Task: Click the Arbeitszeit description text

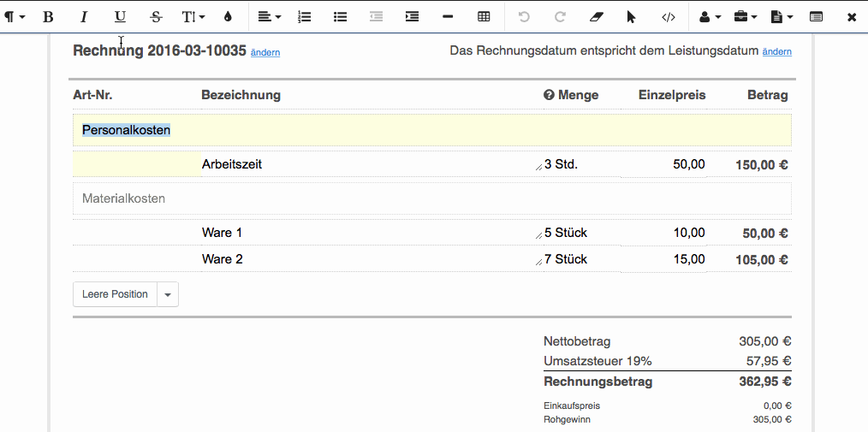Action: point(232,164)
